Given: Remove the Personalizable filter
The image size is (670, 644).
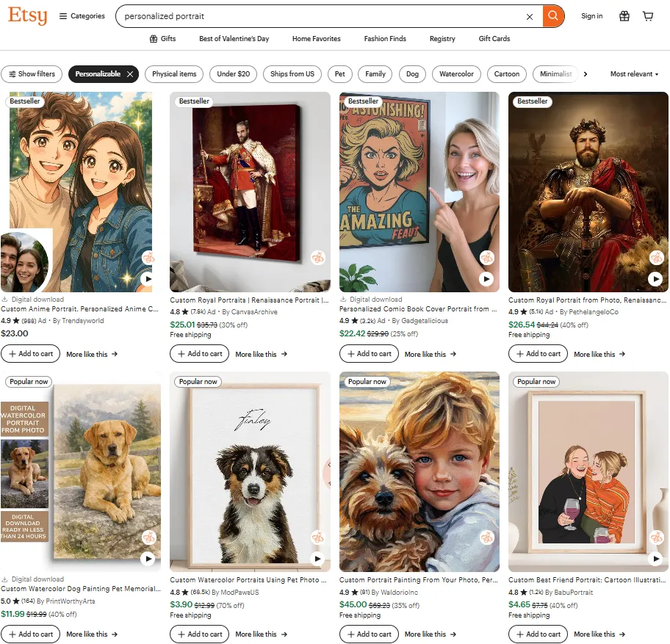Looking at the screenshot, I should tap(130, 74).
